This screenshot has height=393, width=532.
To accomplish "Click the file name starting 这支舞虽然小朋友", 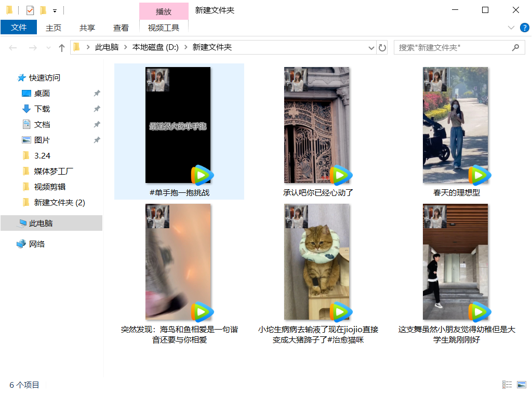I will [456, 335].
